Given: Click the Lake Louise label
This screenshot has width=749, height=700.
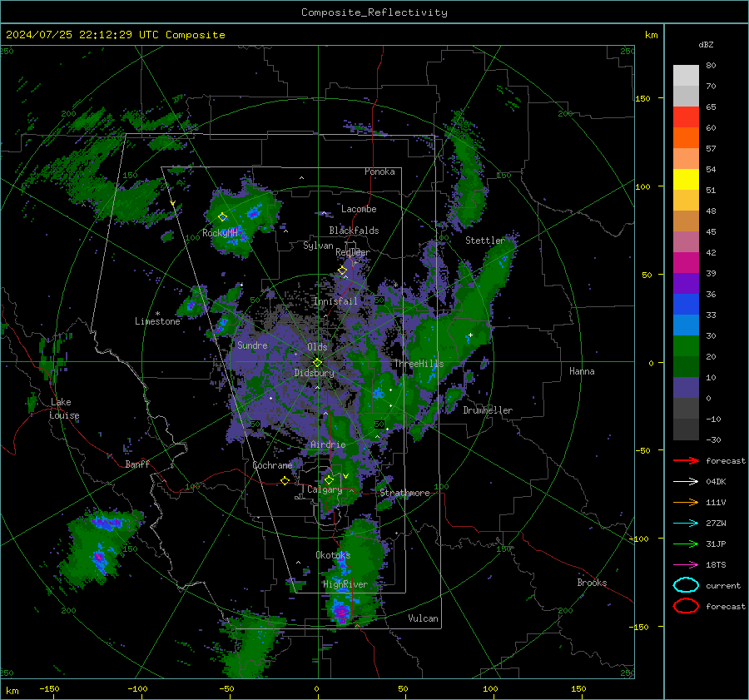Looking at the screenshot, I should pyautogui.click(x=64, y=409).
